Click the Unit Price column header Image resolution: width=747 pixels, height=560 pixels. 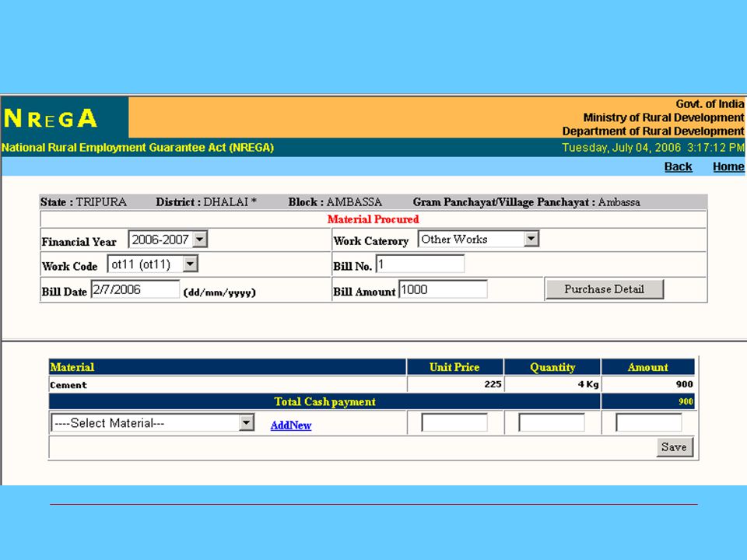click(454, 367)
